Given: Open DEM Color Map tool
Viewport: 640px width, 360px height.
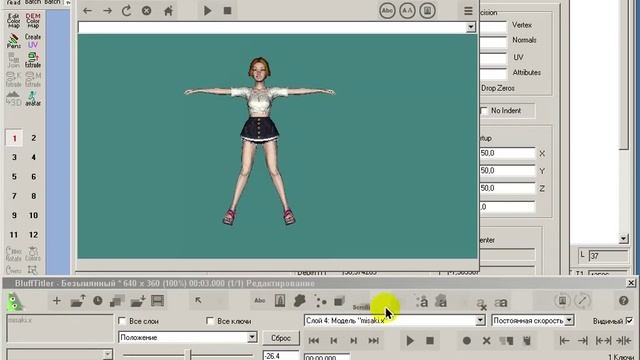Looking at the screenshot, I should (33, 20).
